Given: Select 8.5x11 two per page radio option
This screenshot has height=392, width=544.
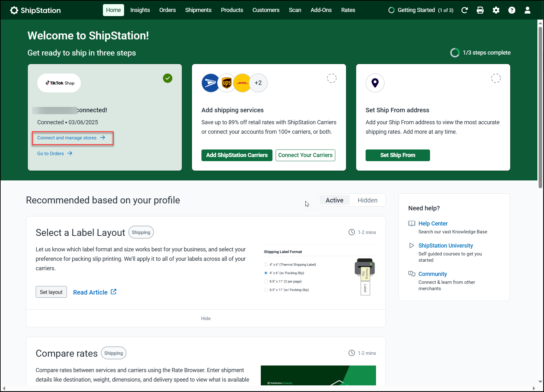Looking at the screenshot, I should pos(266,281).
